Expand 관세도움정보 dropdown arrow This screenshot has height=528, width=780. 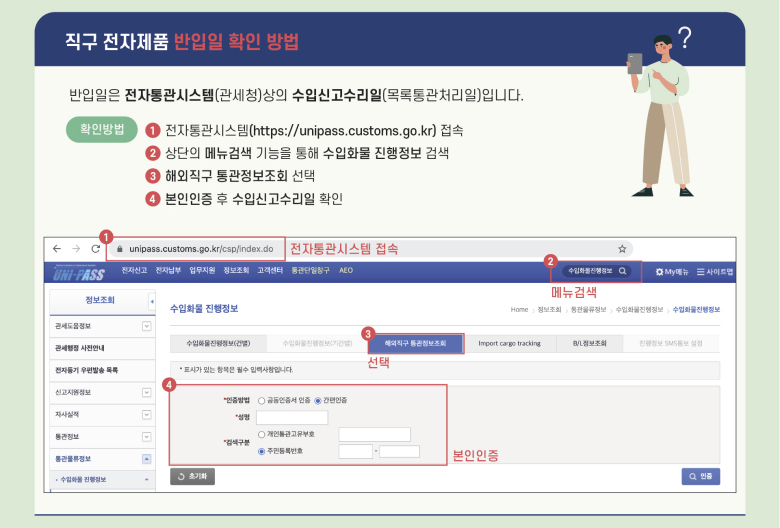click(146, 326)
